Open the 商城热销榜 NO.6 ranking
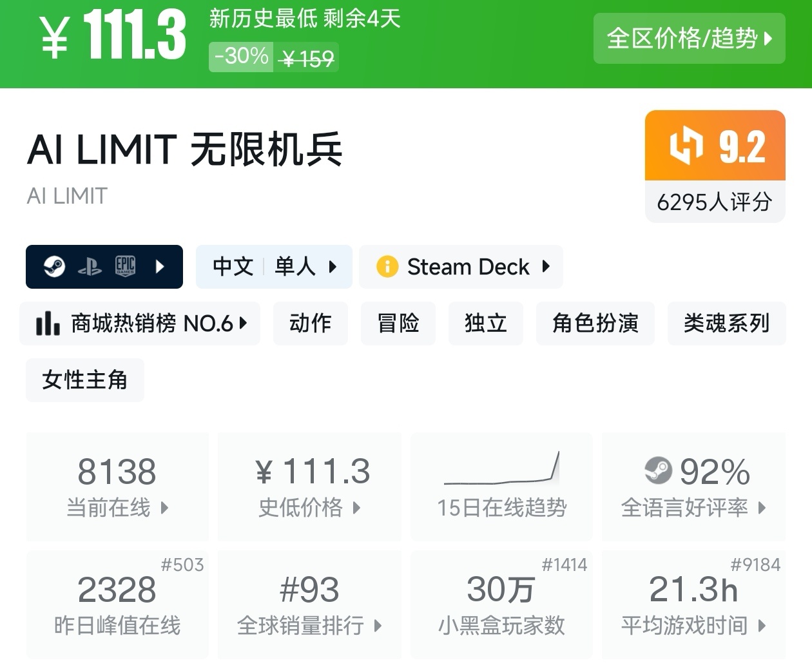 [140, 324]
